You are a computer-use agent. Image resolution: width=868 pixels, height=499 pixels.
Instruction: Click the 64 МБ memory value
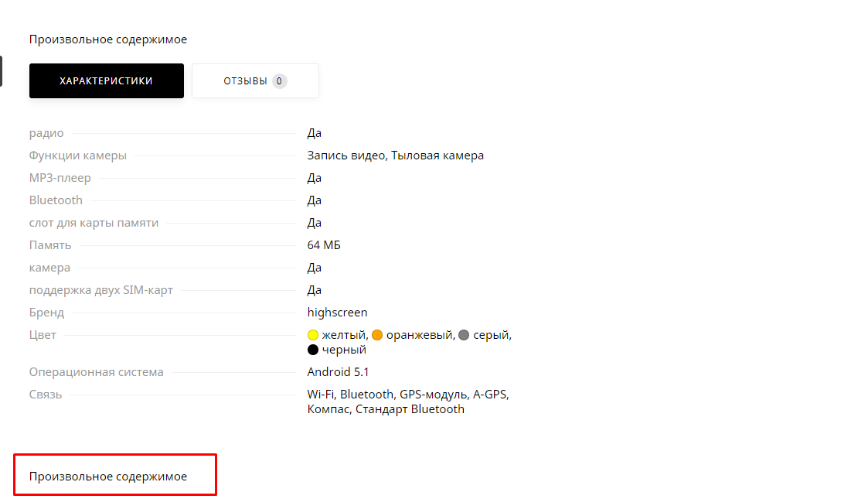[324, 245]
